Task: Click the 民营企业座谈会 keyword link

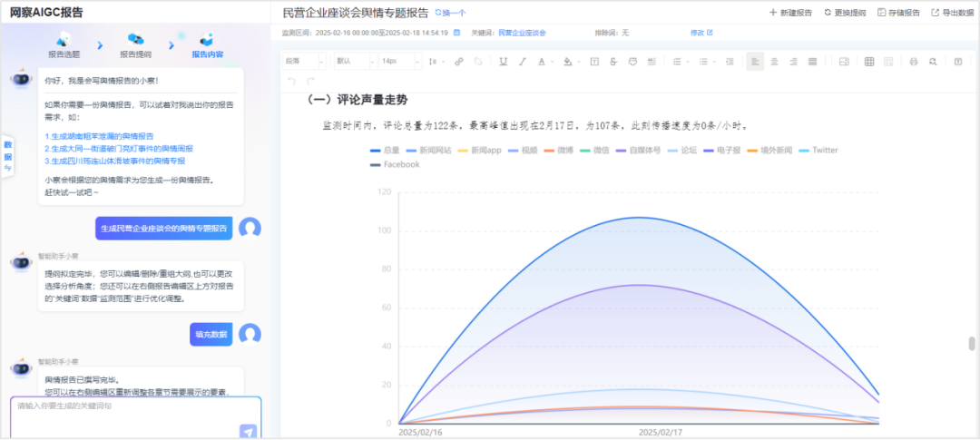Action: coord(522,33)
